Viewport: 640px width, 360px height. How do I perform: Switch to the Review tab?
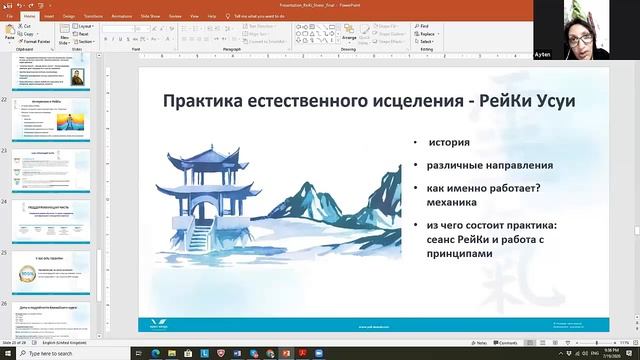point(175,16)
